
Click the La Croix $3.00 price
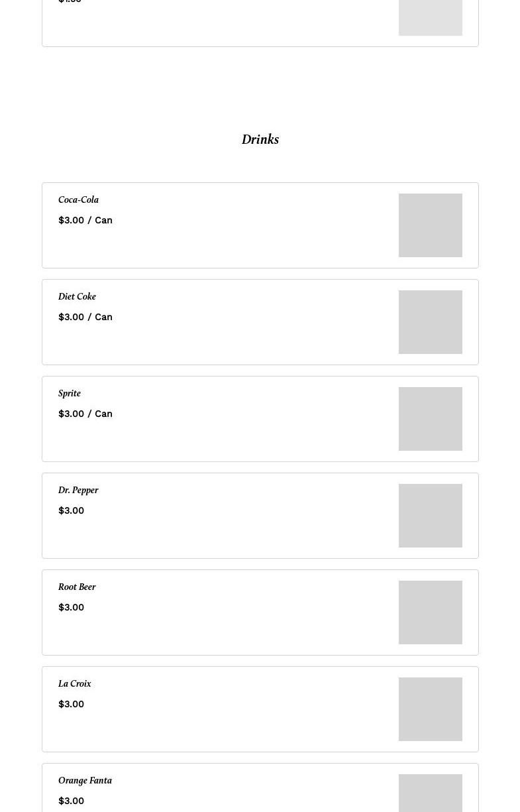coord(71,704)
